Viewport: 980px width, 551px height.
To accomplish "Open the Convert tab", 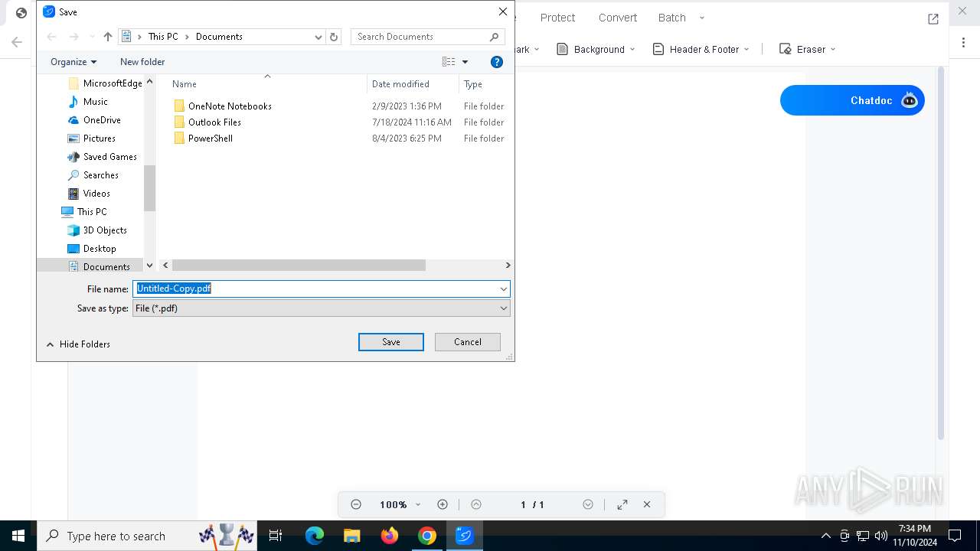I will (618, 18).
